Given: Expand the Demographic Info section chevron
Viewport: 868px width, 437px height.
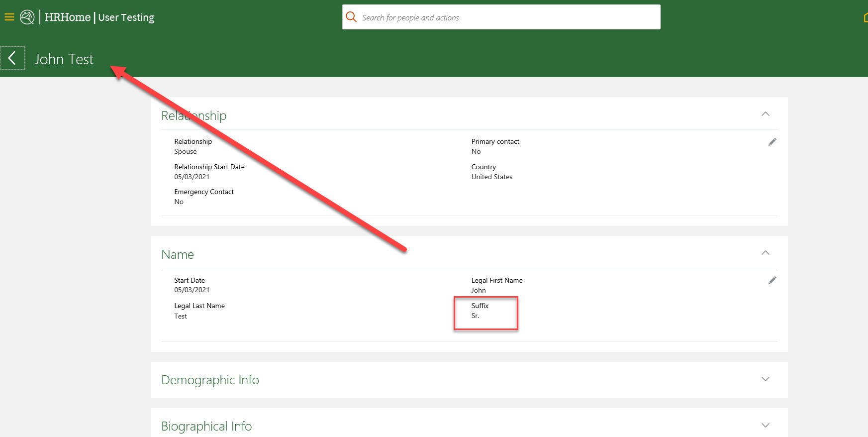Looking at the screenshot, I should tap(765, 379).
